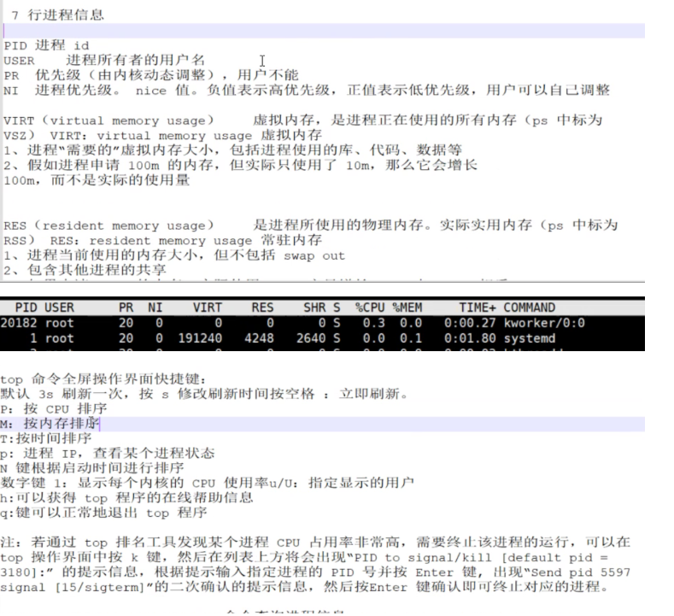Click the PID column header in top output
This screenshot has height=616, width=674.
(x=26, y=308)
